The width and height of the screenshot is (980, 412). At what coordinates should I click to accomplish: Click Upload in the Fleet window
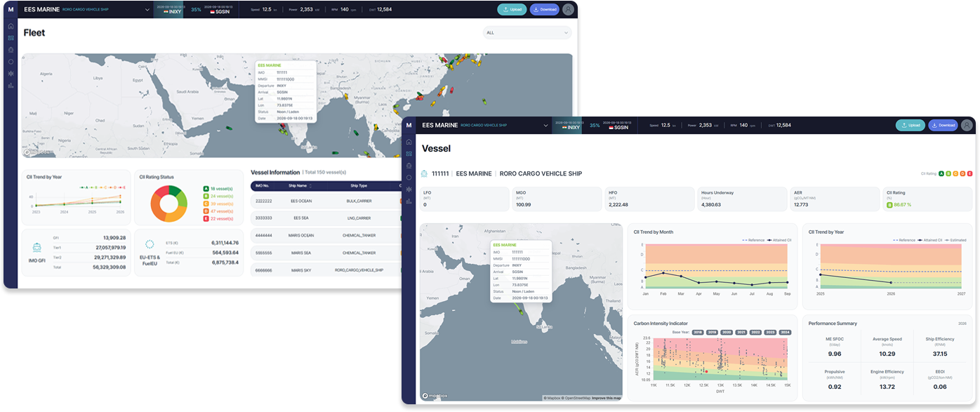pyautogui.click(x=512, y=9)
